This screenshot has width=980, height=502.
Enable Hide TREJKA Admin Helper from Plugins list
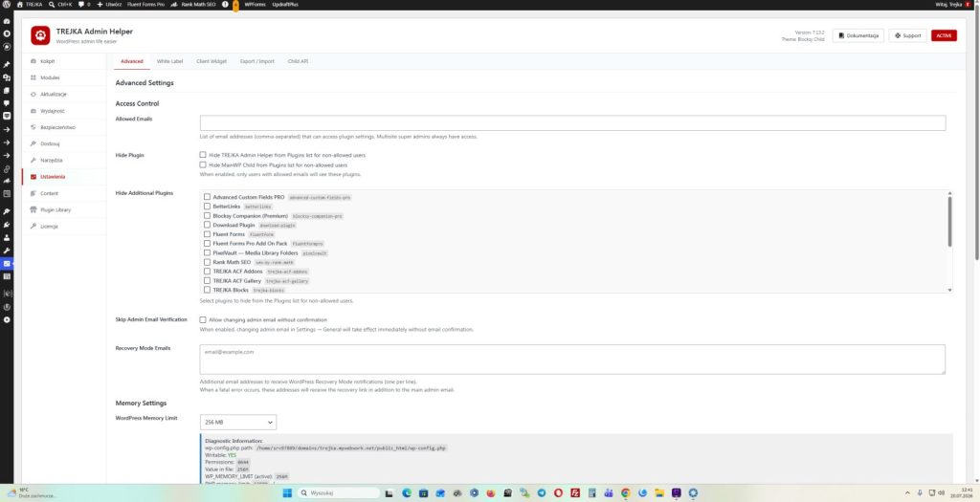point(203,155)
